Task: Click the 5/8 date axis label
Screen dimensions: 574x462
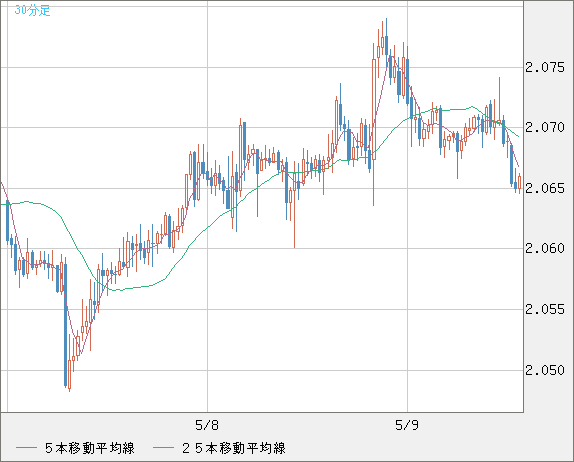Action: (x=207, y=425)
